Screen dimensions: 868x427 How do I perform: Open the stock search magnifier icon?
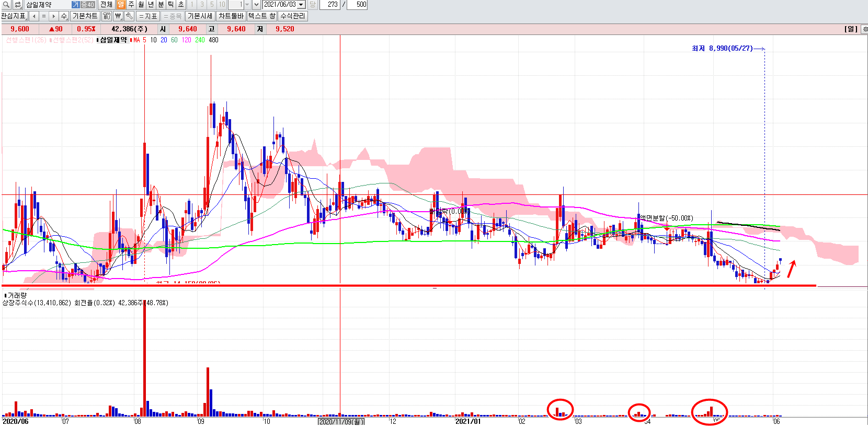coord(6,5)
